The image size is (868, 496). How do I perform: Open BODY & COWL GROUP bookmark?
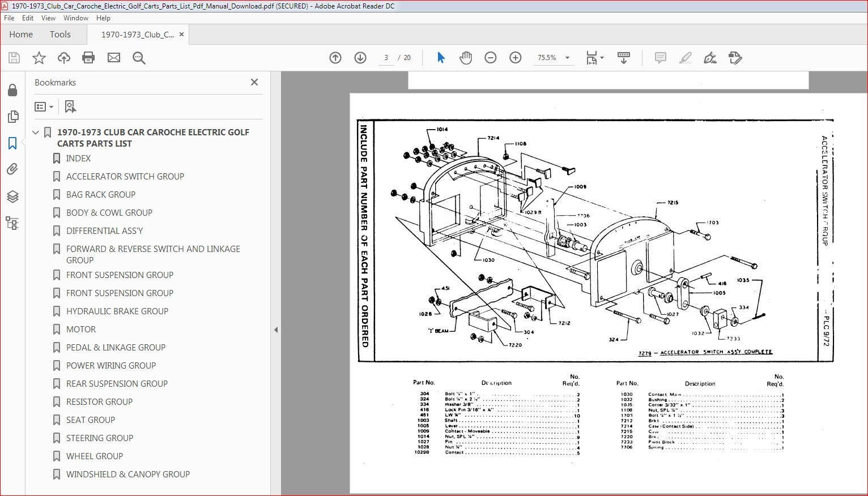[x=109, y=213]
